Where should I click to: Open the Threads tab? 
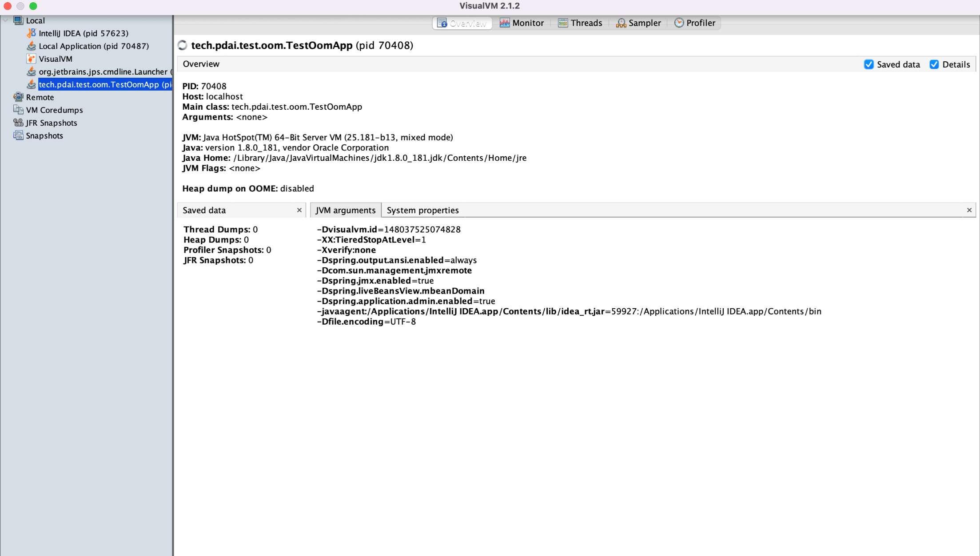coord(580,23)
